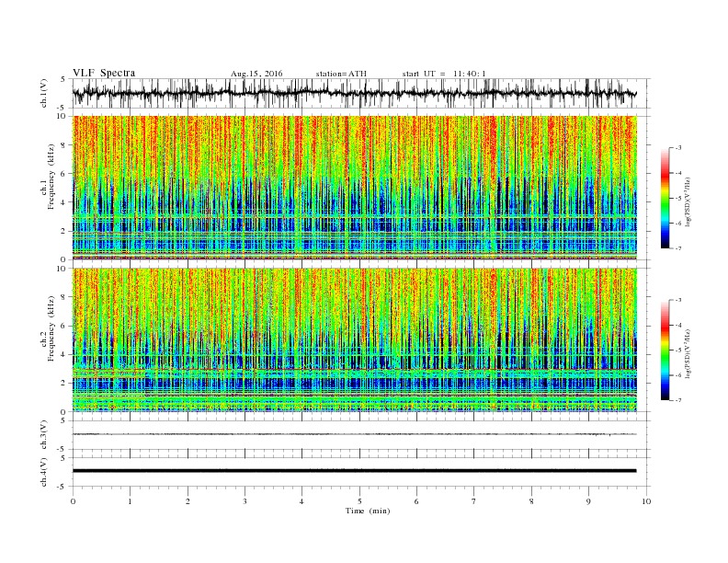Click the "5" tick label on the Time axis
This screenshot has height=563, width=728.
[359, 501]
